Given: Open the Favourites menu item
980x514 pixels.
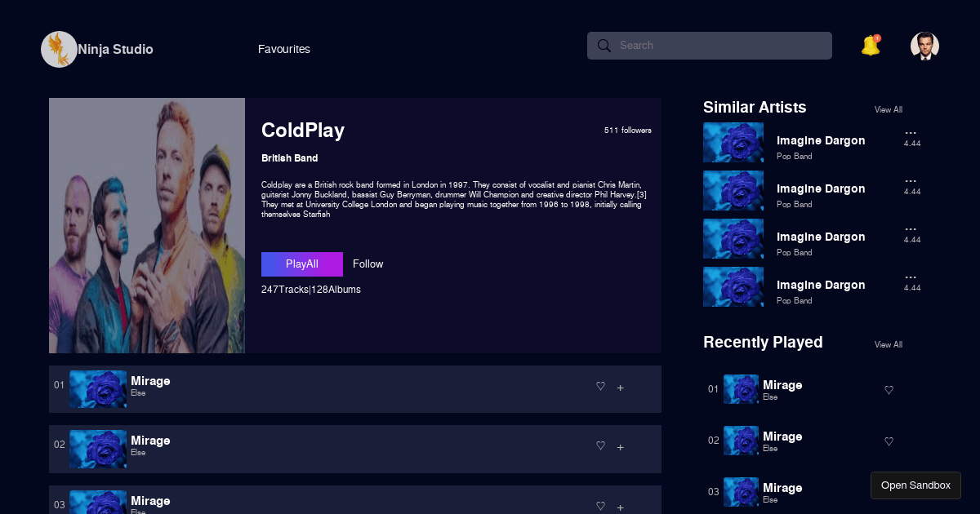Looking at the screenshot, I should (284, 49).
